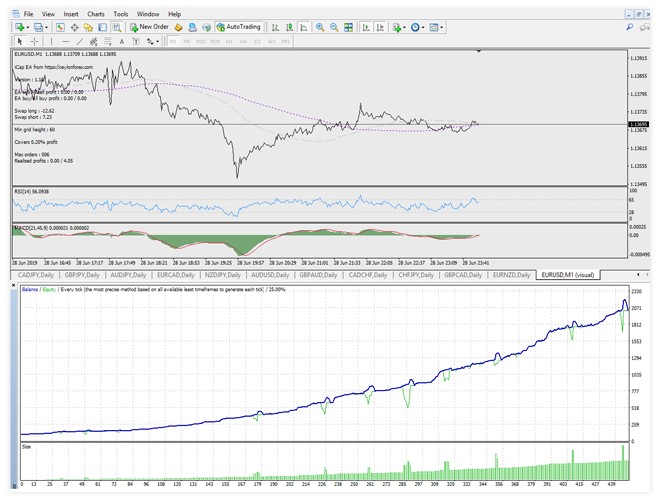Viewport: 659px width, 499px height.
Task: Switch chart to candlesticks mode
Action: click(289, 27)
